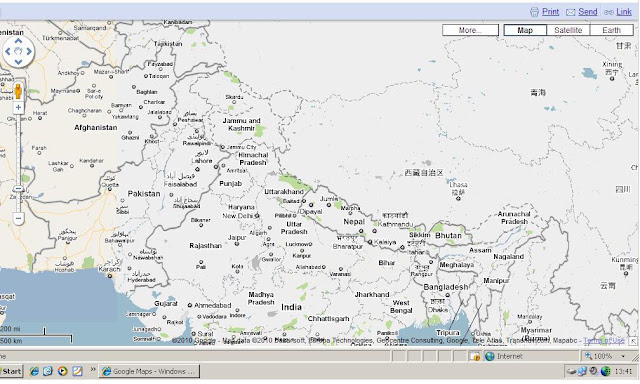Click the globe tray icon beside clock
This screenshot has height=384, width=640.
pos(606,371)
